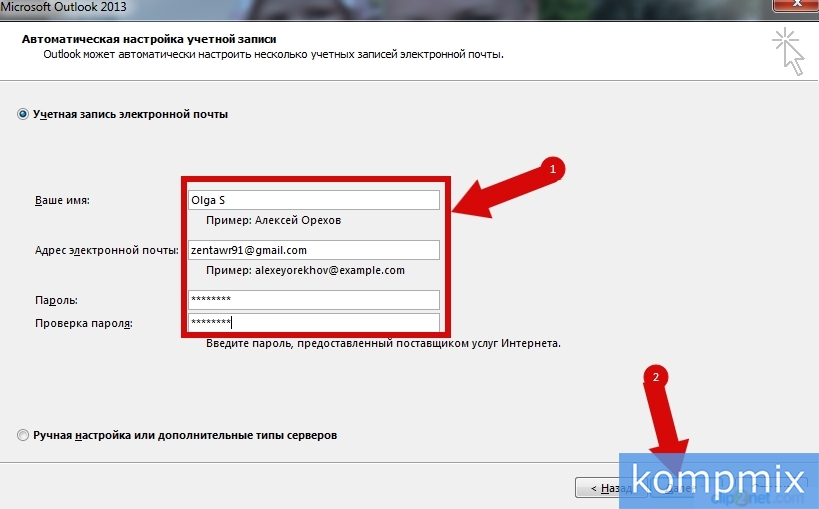
Task: Click the label Адрес электронной почты
Action: (x=107, y=250)
